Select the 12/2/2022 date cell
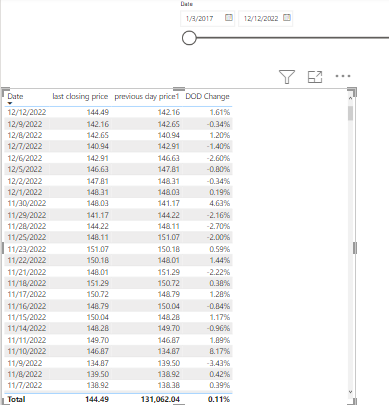The width and height of the screenshot is (389, 405). coord(25,181)
